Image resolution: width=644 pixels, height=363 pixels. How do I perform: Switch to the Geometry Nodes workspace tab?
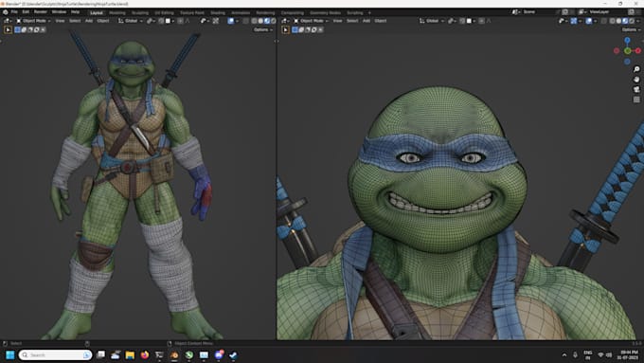point(325,12)
